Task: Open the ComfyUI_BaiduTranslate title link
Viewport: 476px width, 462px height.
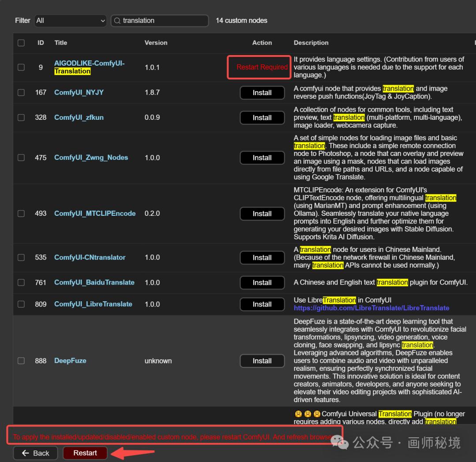Action: coord(94,282)
